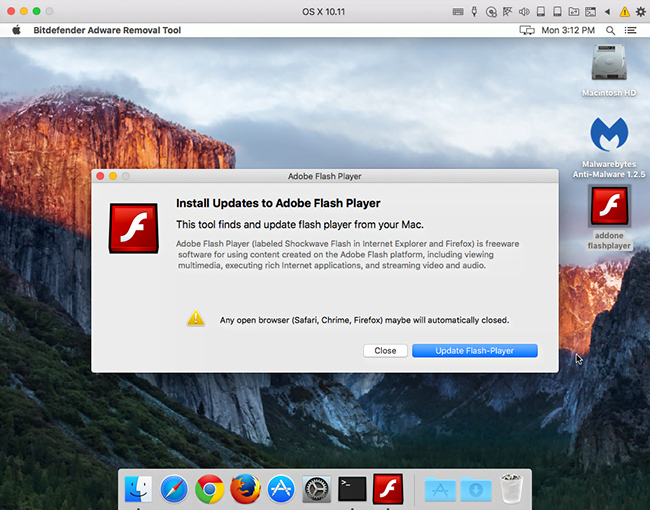Launch Safari from the dock
The height and width of the screenshot is (510, 650).
[174, 489]
